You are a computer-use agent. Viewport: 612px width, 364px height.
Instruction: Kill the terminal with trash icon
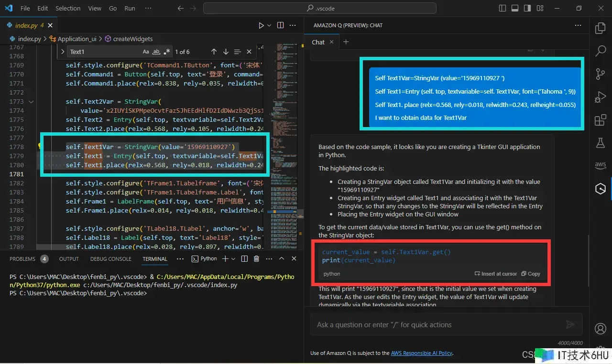pos(256,259)
